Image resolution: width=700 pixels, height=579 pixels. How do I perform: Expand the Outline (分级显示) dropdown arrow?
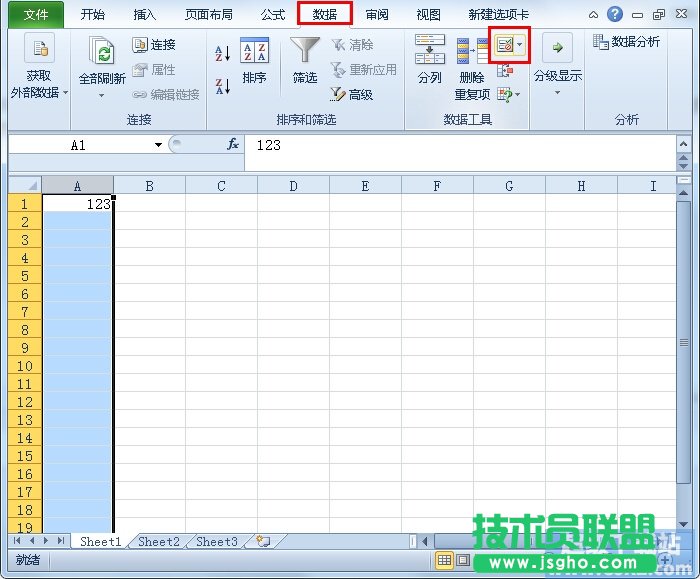[557, 93]
